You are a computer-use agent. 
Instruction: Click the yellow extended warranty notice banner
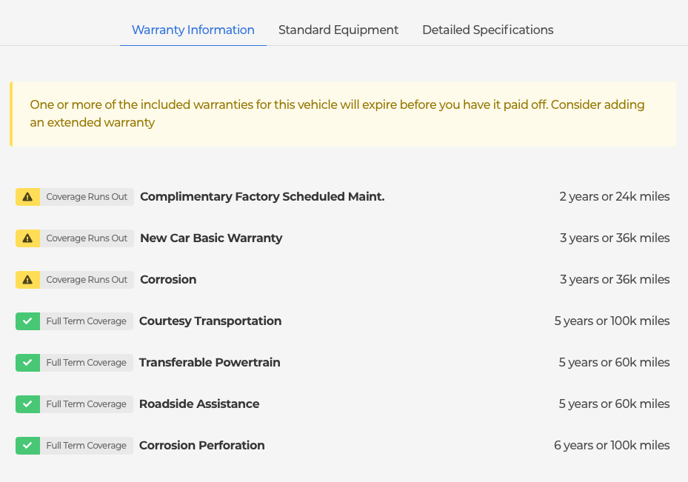pos(343,114)
